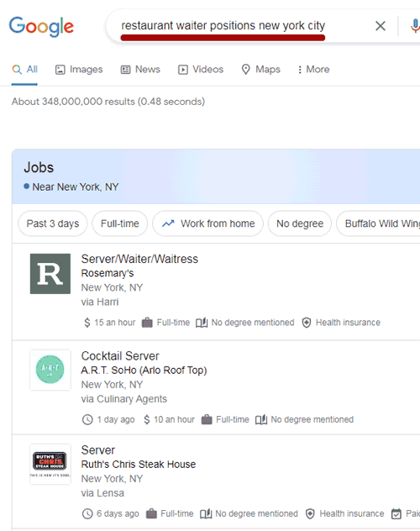Click the Ruth's Chris Steak House name
The height and width of the screenshot is (531, 420).
pyautogui.click(x=139, y=465)
